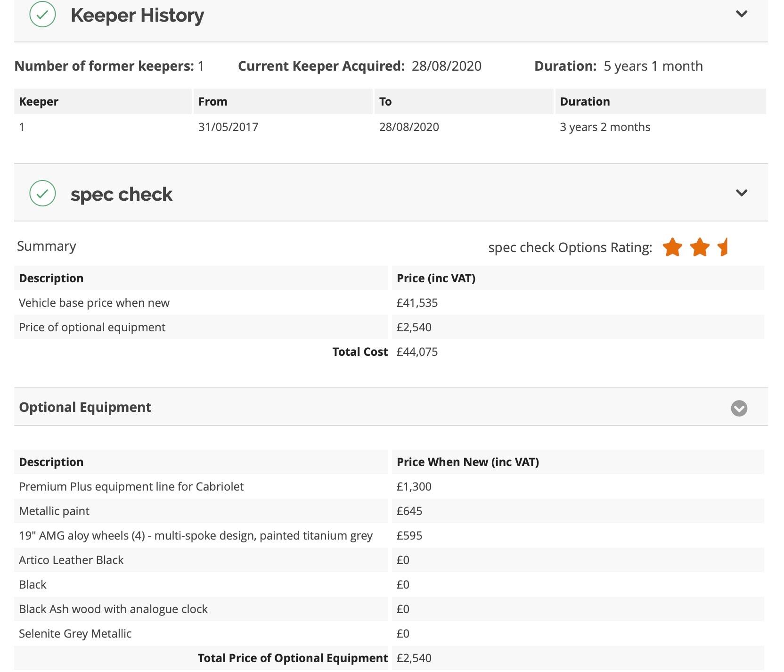Click the first orange rating star
This screenshot has height=672, width=784.
click(672, 247)
